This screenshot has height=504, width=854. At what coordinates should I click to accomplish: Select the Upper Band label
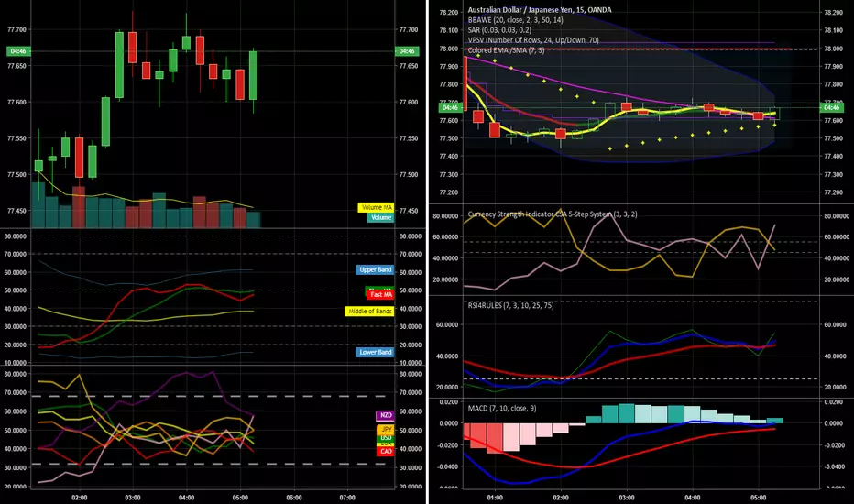tap(375, 269)
